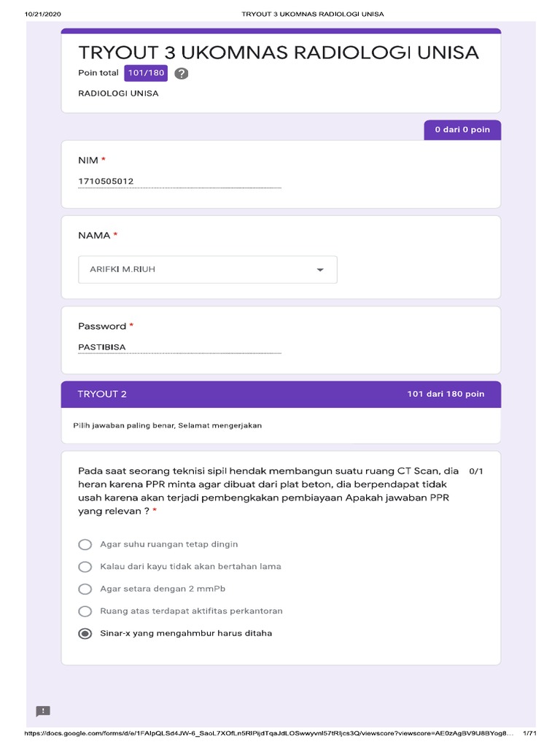Viewport: 560px width, 747px height.
Task: Pick the "Agar setara dengan 2 mmPb" answer
Action: pos(85,589)
